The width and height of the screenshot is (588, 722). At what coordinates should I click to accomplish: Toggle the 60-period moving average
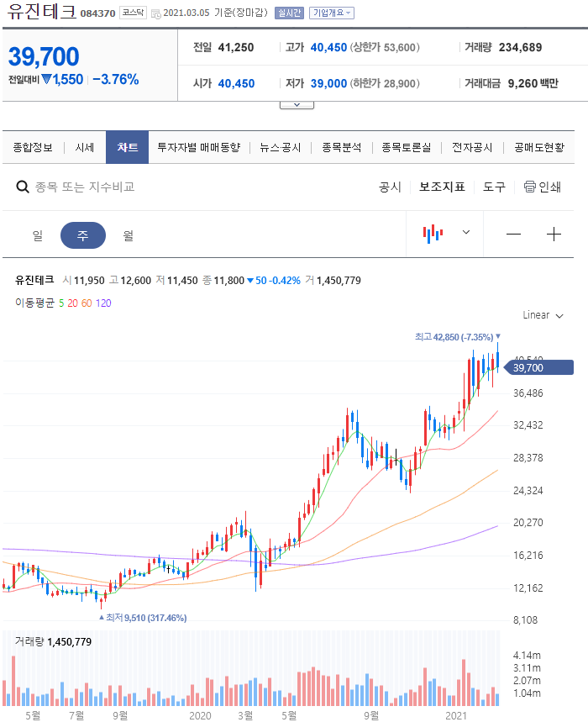click(87, 303)
